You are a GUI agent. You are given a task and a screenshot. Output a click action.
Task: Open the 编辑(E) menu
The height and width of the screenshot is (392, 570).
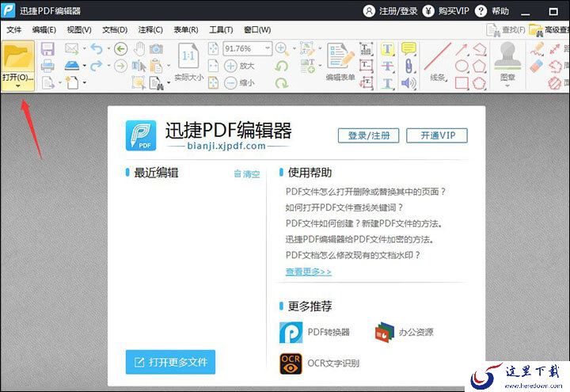(44, 30)
